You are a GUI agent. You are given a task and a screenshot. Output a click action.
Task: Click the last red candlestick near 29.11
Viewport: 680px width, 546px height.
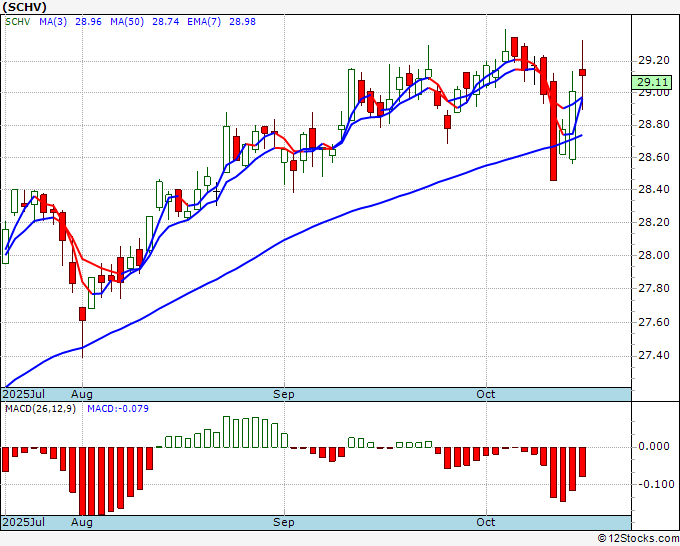582,72
